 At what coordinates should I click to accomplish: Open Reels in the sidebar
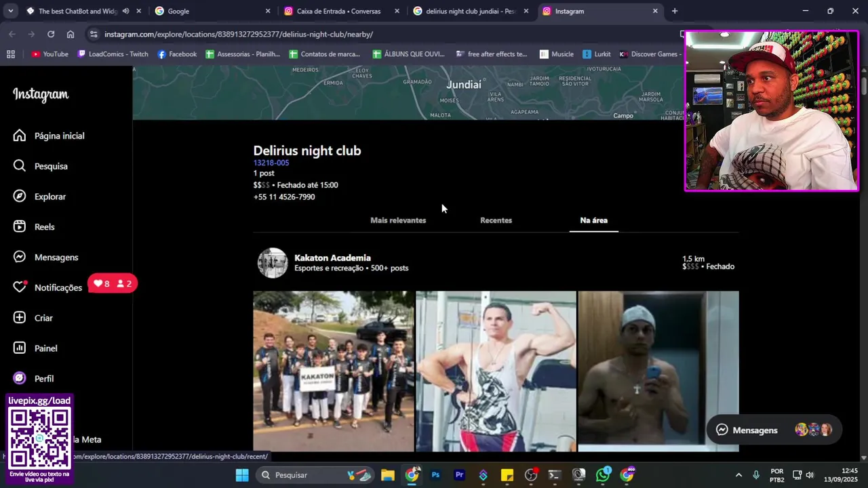tap(34, 227)
